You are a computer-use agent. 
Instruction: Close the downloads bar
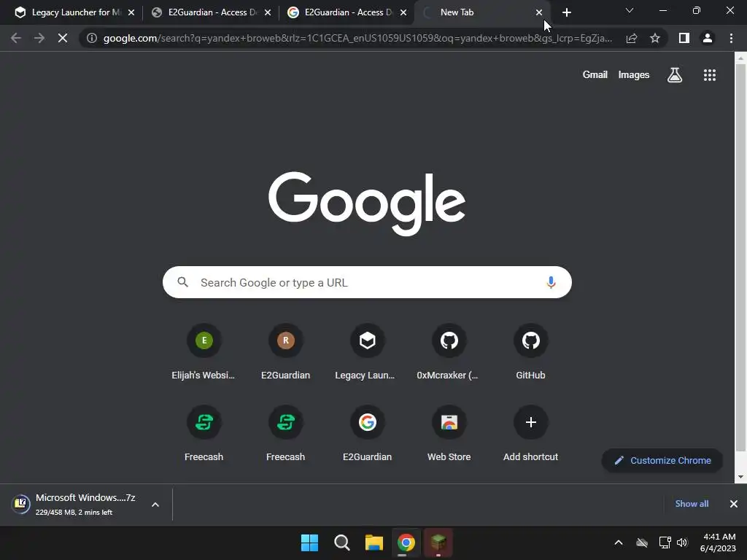click(x=734, y=504)
